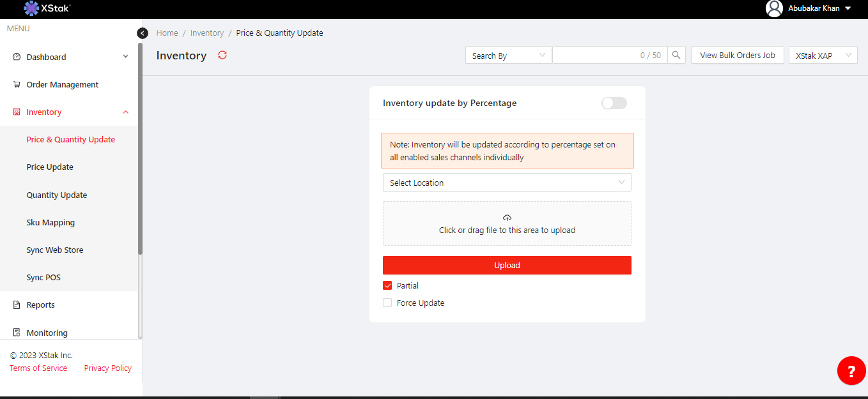This screenshot has height=399, width=868.
Task: Click the XStak logo in top bar
Action: (x=47, y=8)
